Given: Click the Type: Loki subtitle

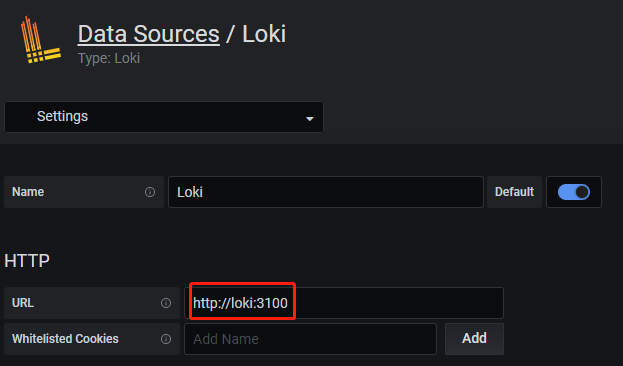Looking at the screenshot, I should click(x=109, y=58).
